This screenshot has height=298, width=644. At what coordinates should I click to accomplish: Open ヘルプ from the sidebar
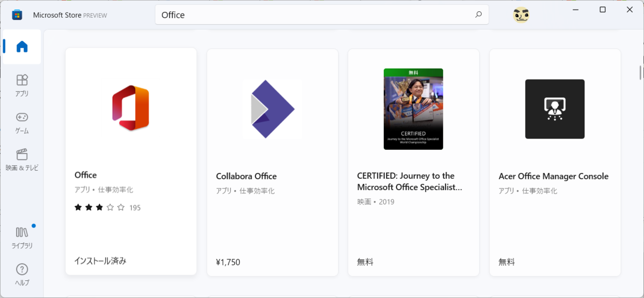(22, 274)
